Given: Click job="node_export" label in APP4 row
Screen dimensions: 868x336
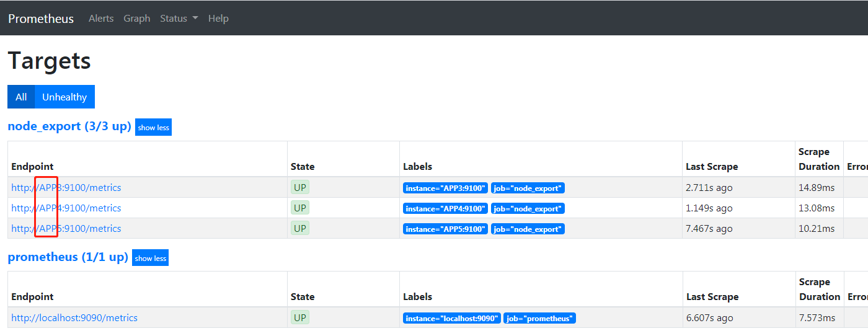Looking at the screenshot, I should coord(528,208).
